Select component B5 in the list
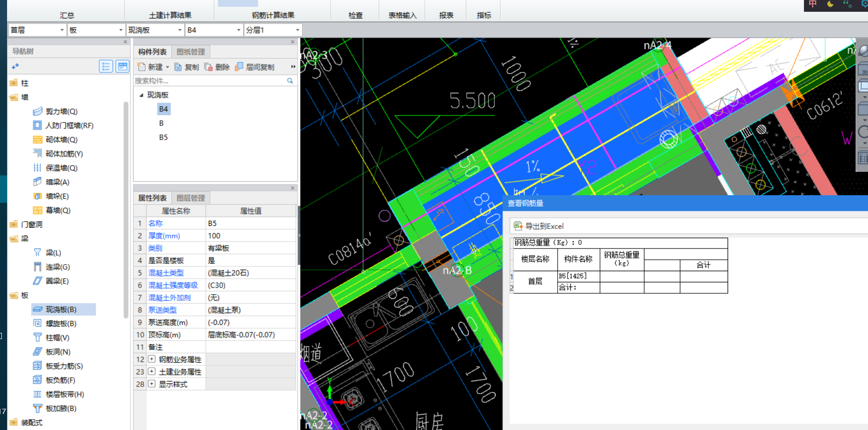The height and width of the screenshot is (430, 868). [163, 137]
